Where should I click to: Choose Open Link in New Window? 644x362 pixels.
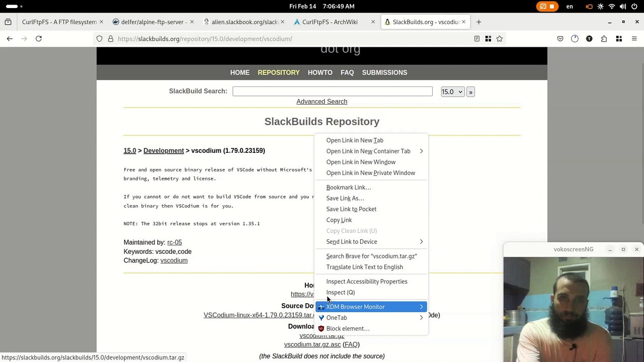[x=371, y=162]
